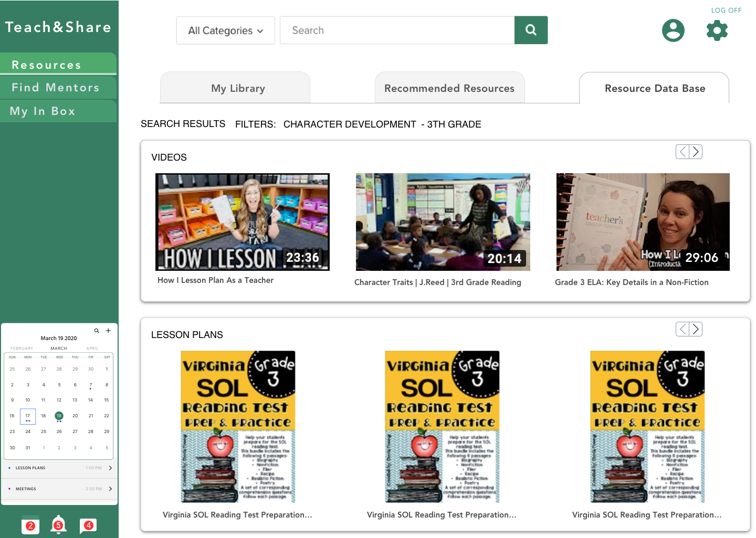Switch to the My Library tab
756x538 pixels.
(x=238, y=88)
